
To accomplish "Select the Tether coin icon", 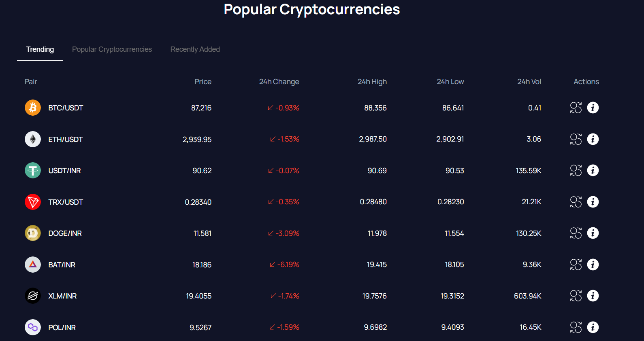I will click(32, 170).
